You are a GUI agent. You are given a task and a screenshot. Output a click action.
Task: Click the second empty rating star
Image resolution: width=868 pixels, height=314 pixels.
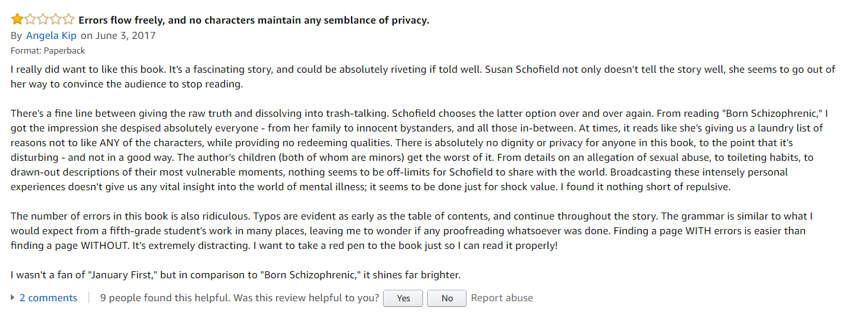[29, 20]
